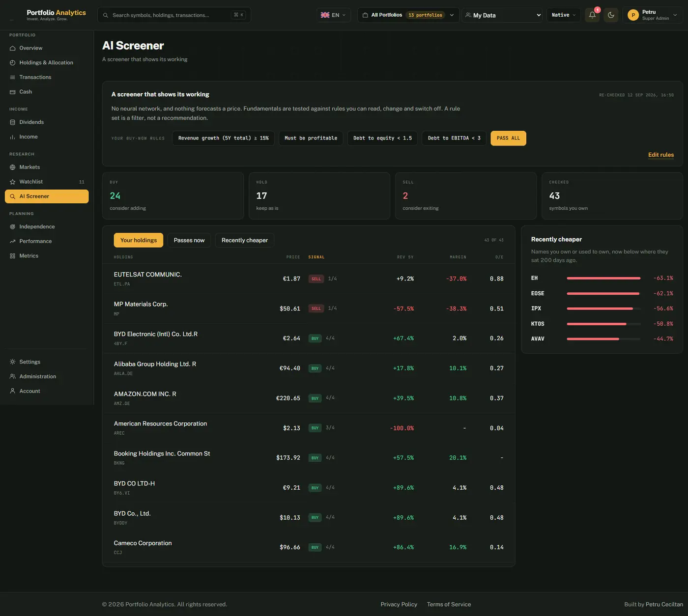Sort the table by the SIGNAL column header

click(316, 257)
